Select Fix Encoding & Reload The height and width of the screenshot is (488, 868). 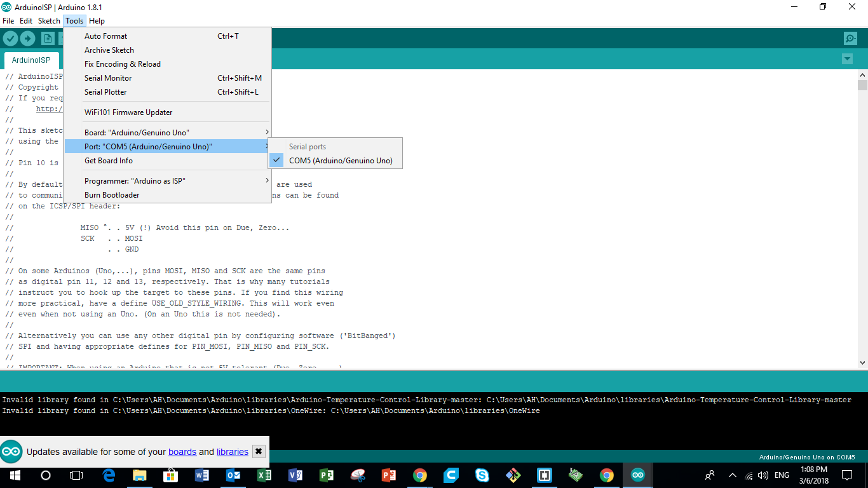click(x=168, y=64)
